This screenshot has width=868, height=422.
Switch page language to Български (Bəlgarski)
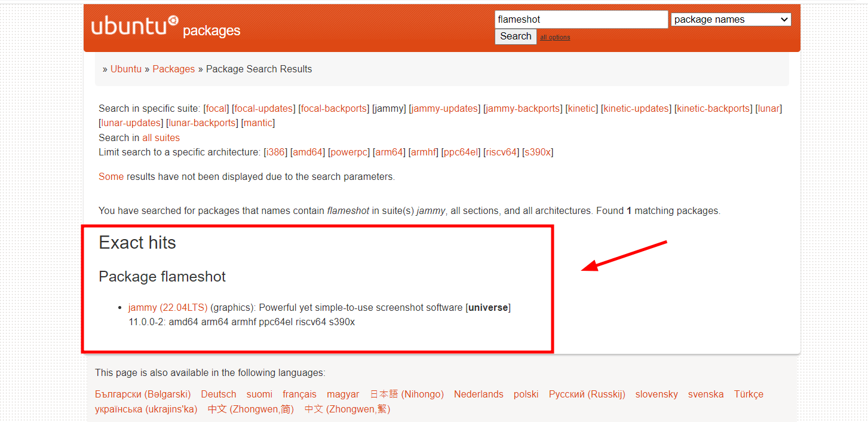[143, 394]
